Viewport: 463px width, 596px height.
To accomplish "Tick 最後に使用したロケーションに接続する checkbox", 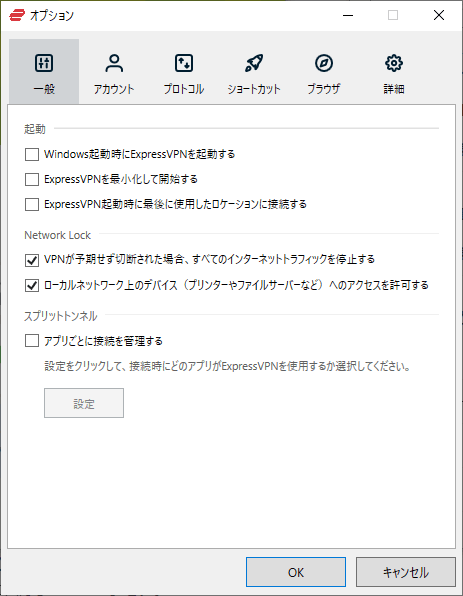I will pyautogui.click(x=32, y=204).
